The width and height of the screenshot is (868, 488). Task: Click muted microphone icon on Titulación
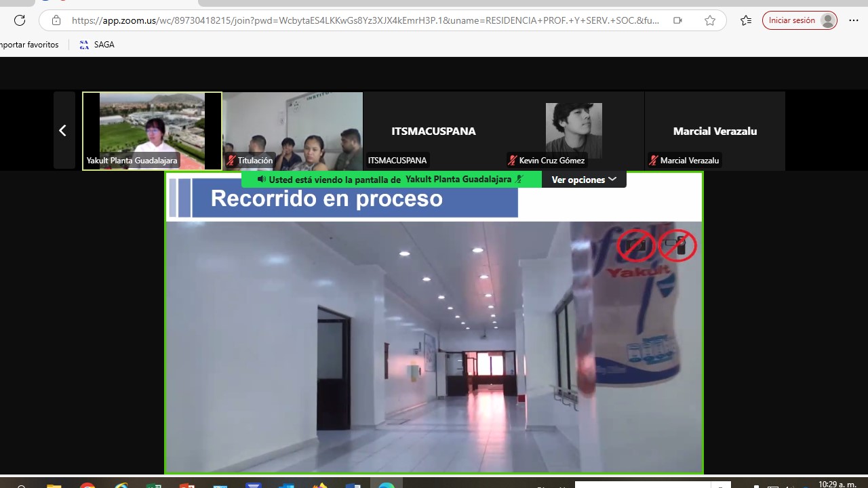coord(231,161)
